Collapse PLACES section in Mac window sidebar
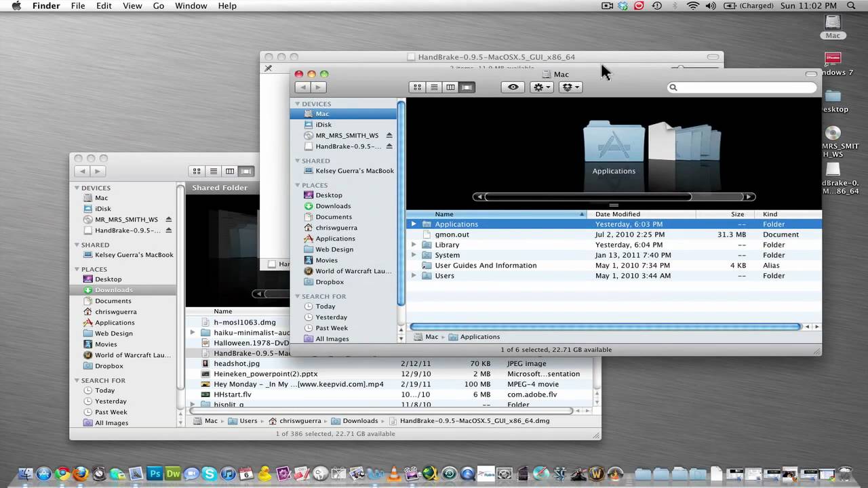Image resolution: width=868 pixels, height=488 pixels. click(x=297, y=185)
